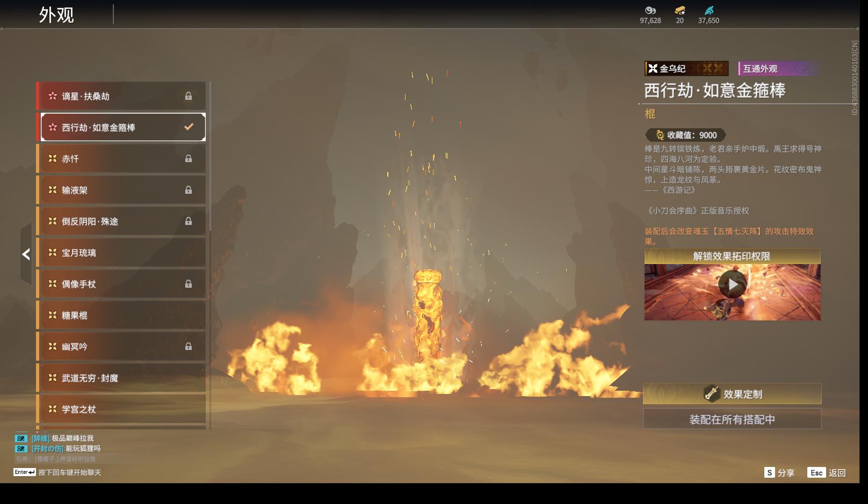
Task: Click the 分享 share button
Action: pos(779,472)
